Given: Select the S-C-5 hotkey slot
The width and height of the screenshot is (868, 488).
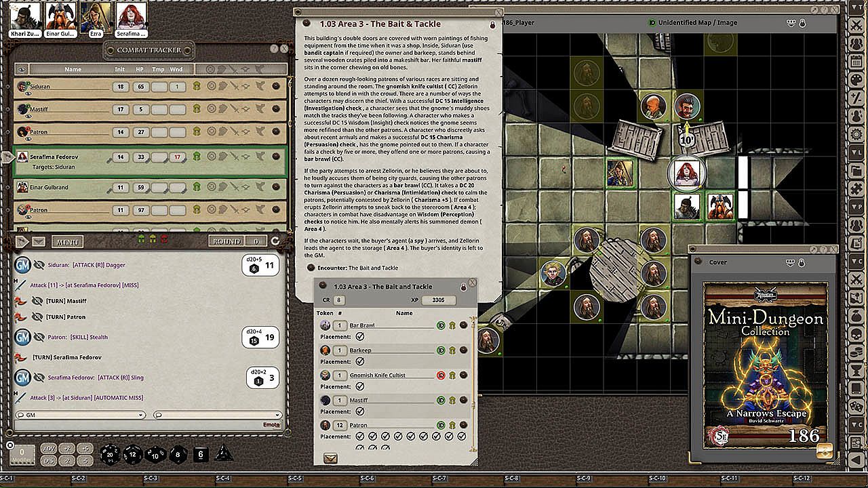Looking at the screenshot, I should tap(294, 479).
